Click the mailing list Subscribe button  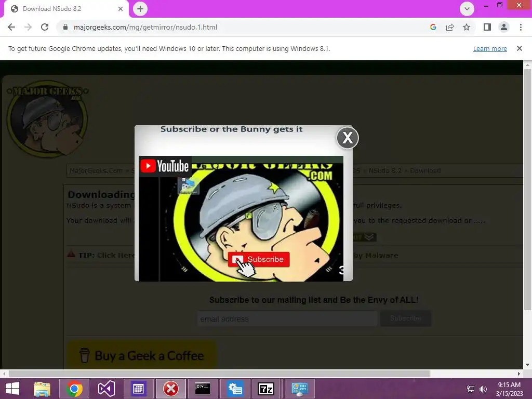click(406, 318)
